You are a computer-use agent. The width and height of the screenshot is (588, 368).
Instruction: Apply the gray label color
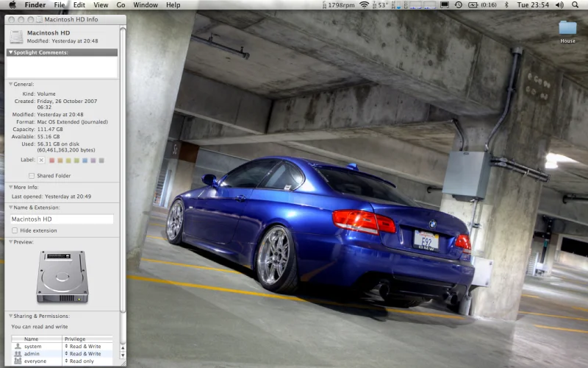point(101,160)
